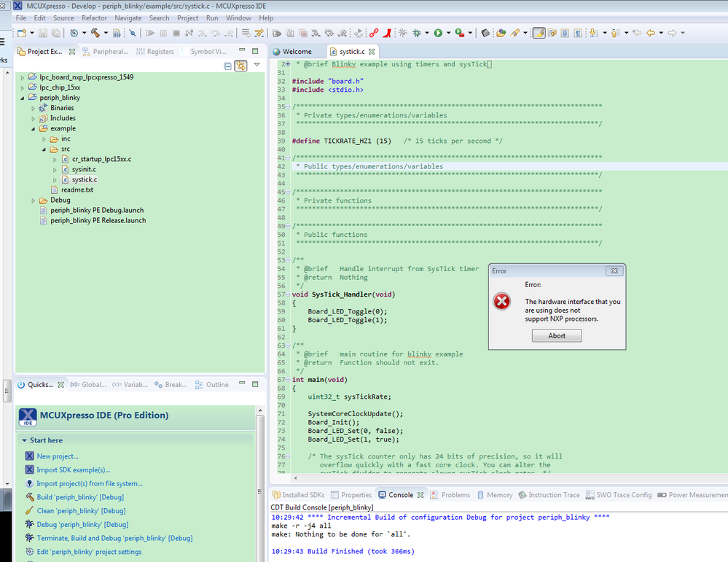Screen dimensions: 728x562
Task: Click the Terminate stop square icon
Action: click(176, 33)
